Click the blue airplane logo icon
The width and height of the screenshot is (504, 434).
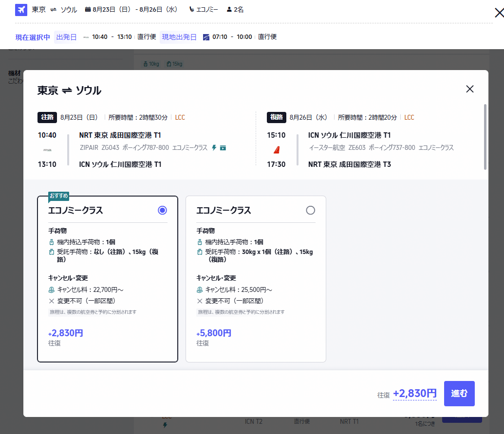[x=21, y=10]
